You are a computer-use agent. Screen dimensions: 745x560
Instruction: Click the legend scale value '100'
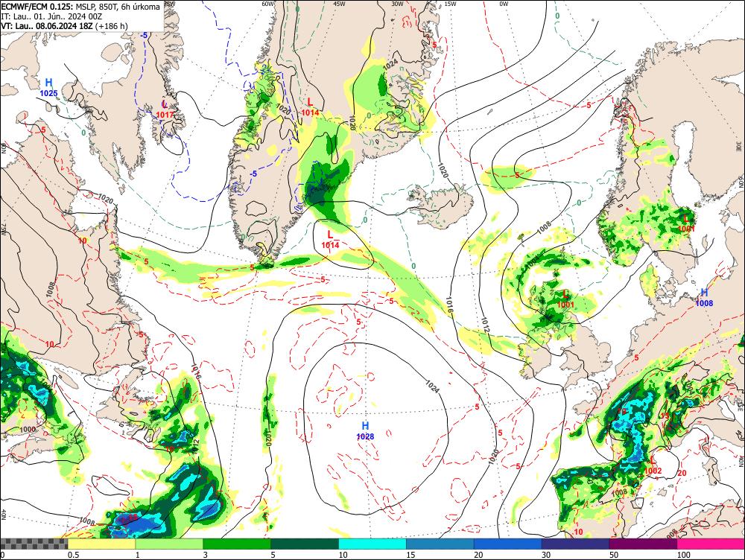tap(684, 554)
